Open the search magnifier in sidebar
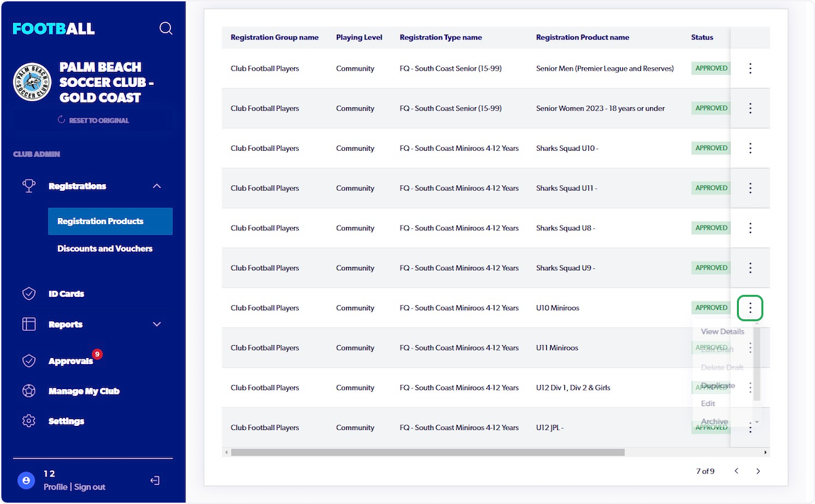 166,29
